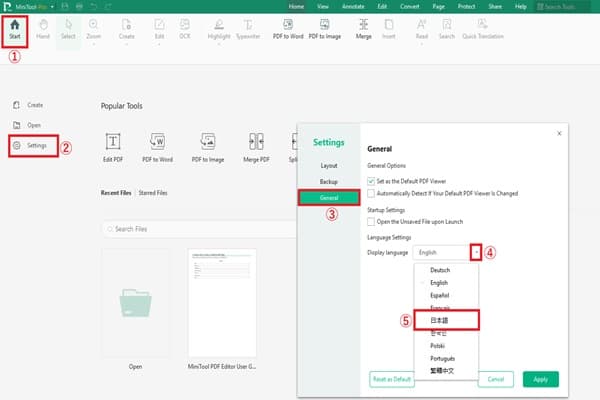600x400 pixels.
Task: Open the Share ribbon tab
Action: point(495,7)
